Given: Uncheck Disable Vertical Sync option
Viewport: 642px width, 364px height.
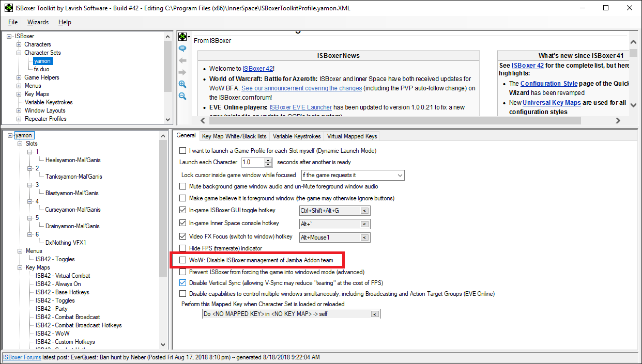Looking at the screenshot, I should pyautogui.click(x=182, y=283).
